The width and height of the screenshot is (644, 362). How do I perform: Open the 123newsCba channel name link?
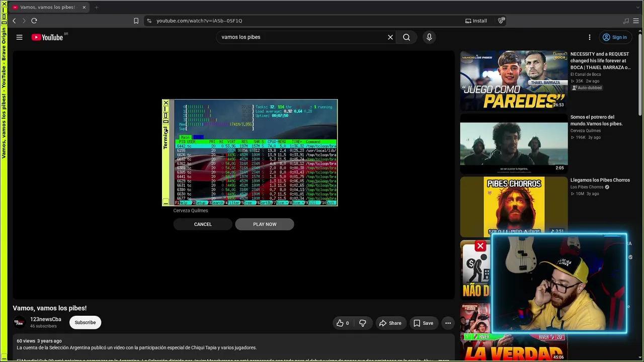point(46,319)
